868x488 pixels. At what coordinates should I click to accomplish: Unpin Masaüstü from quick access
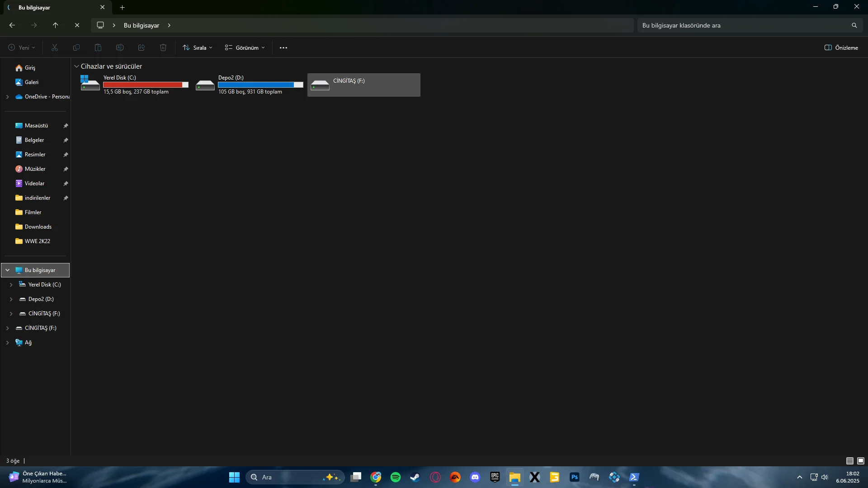pos(66,126)
